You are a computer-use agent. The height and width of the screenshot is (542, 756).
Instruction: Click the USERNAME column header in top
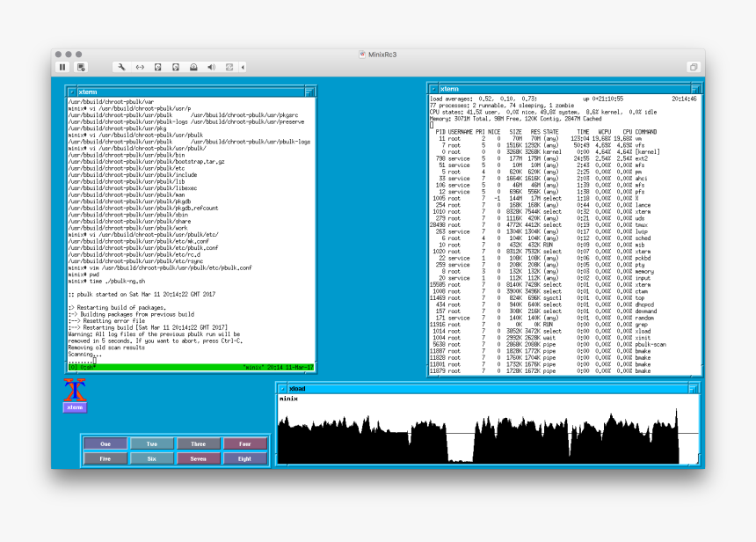(x=461, y=132)
